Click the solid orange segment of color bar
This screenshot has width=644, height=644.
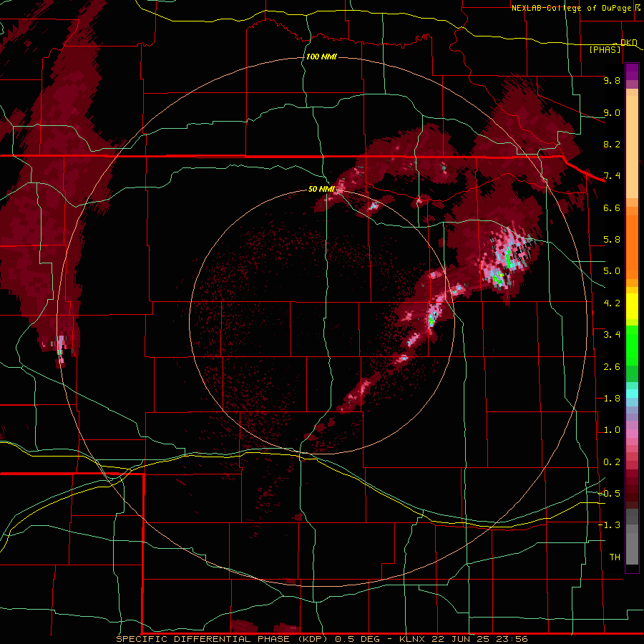click(x=632, y=243)
